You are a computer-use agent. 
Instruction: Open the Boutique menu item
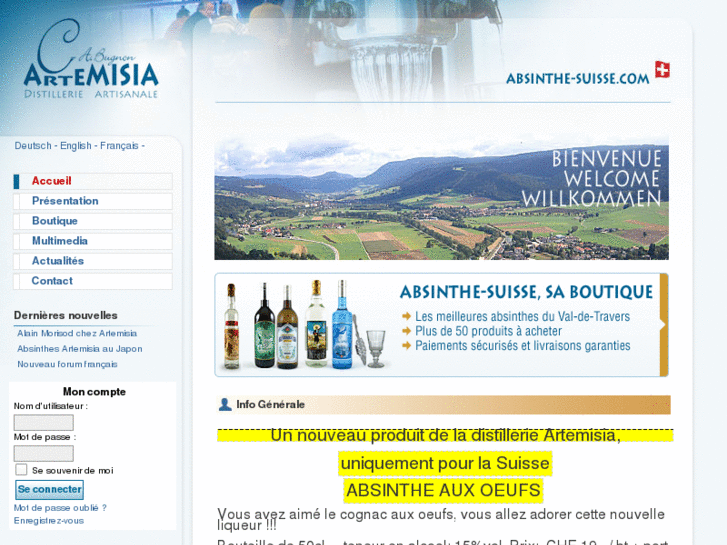pos(93,221)
